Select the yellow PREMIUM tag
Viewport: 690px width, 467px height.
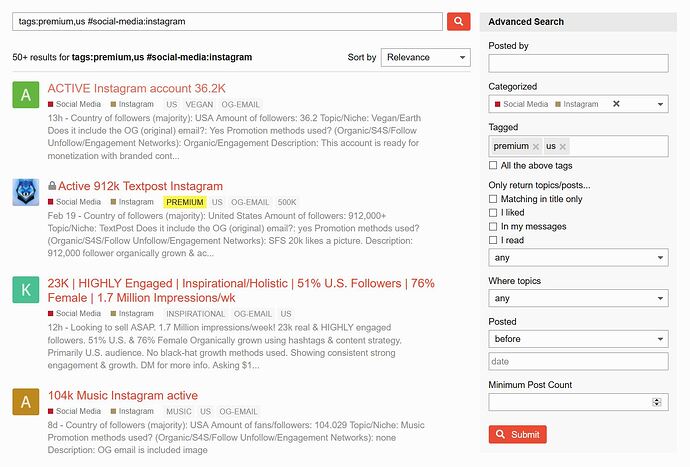click(x=185, y=202)
